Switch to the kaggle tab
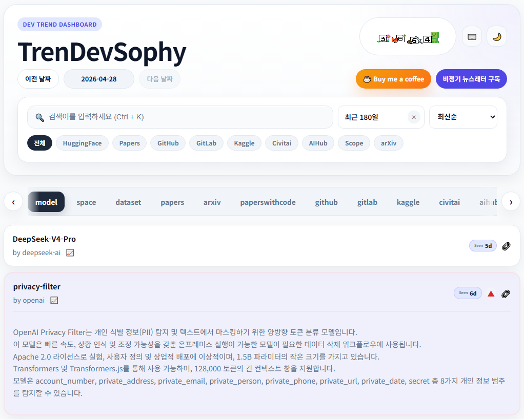The width and height of the screenshot is (524, 420). [x=408, y=202]
